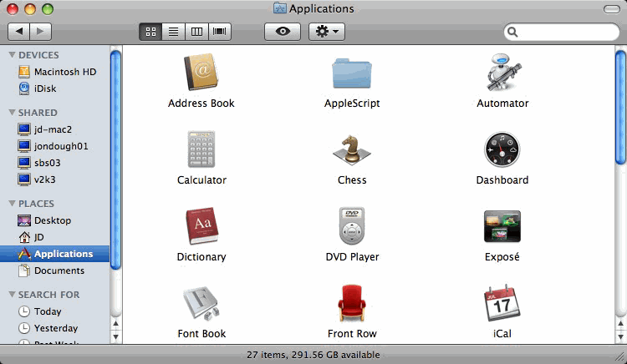Open the Action gear dropdown menu
This screenshot has width=627, height=364.
pos(327,32)
